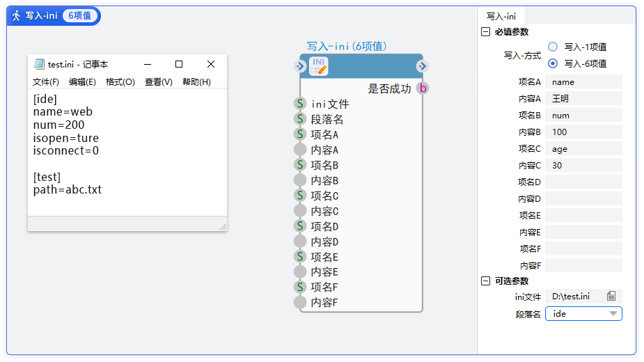Click the node's right execution output arrow
The width and height of the screenshot is (644, 362).
(422, 66)
